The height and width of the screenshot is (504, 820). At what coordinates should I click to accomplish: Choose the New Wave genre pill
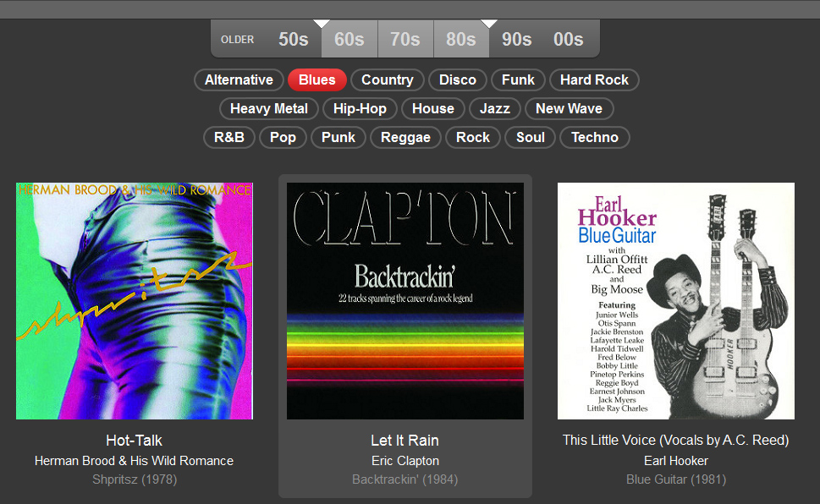pos(569,109)
